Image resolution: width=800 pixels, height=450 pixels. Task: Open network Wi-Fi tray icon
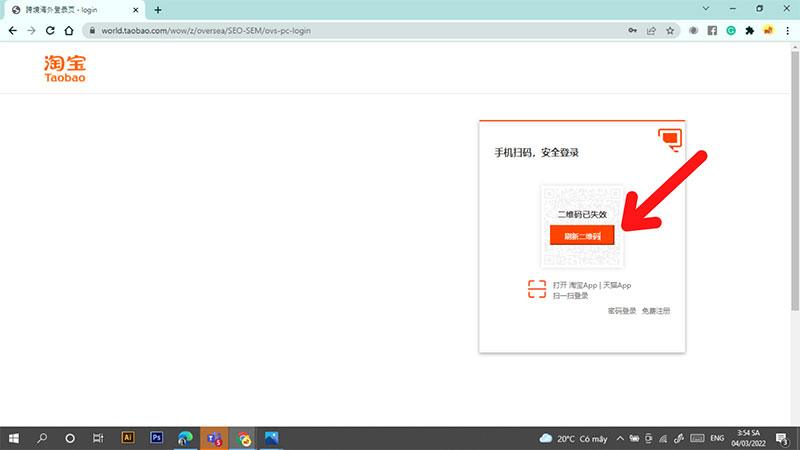coord(663,438)
